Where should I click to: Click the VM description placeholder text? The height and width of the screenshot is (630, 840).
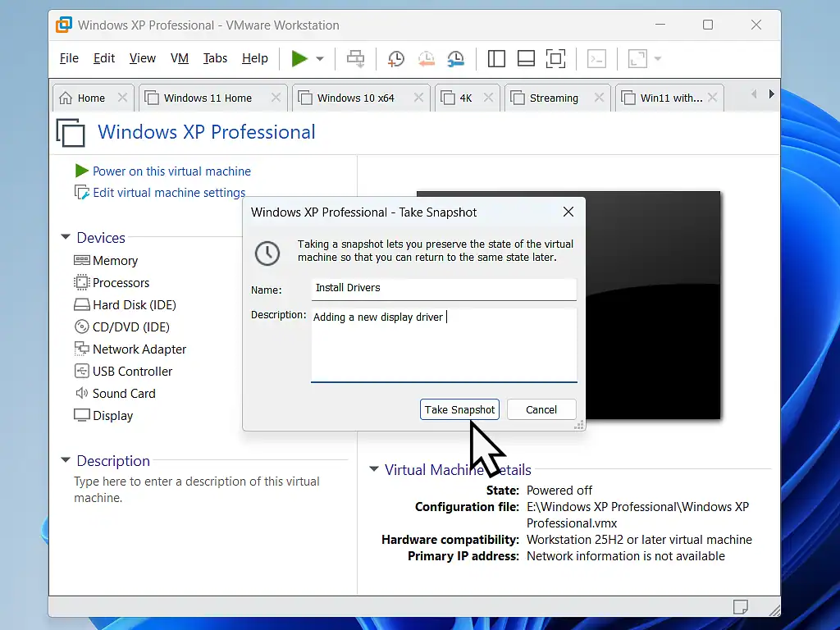point(197,490)
